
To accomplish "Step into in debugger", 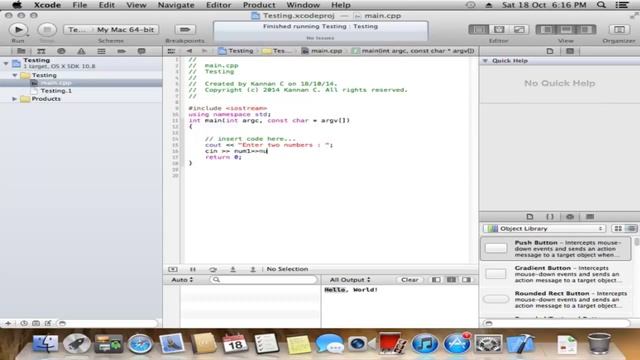I will (x=233, y=269).
